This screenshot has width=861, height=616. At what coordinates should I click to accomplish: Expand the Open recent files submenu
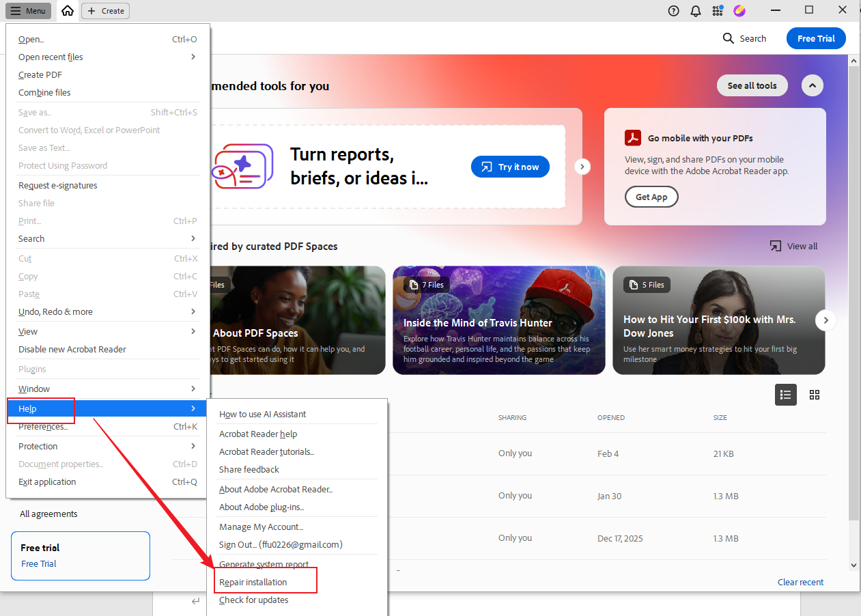51,57
